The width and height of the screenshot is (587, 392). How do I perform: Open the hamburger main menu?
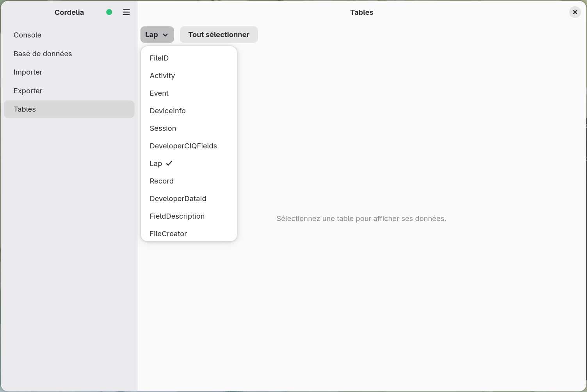point(126,12)
